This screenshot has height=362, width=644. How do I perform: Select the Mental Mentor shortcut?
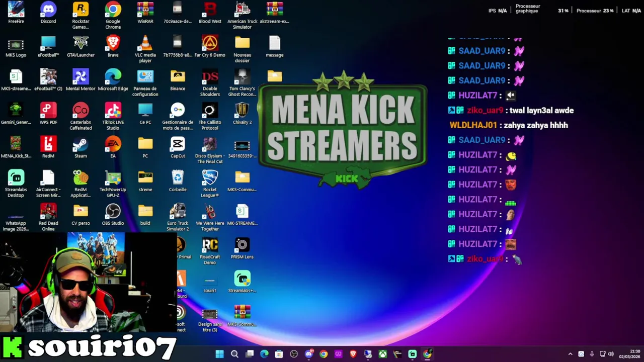(80, 80)
